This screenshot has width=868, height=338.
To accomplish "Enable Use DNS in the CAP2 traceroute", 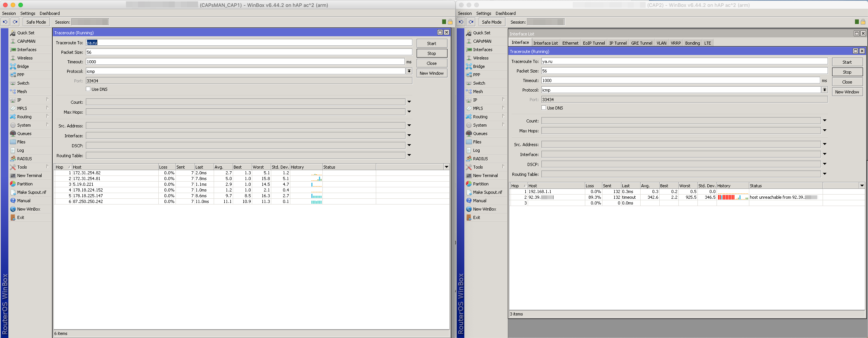I will 544,108.
